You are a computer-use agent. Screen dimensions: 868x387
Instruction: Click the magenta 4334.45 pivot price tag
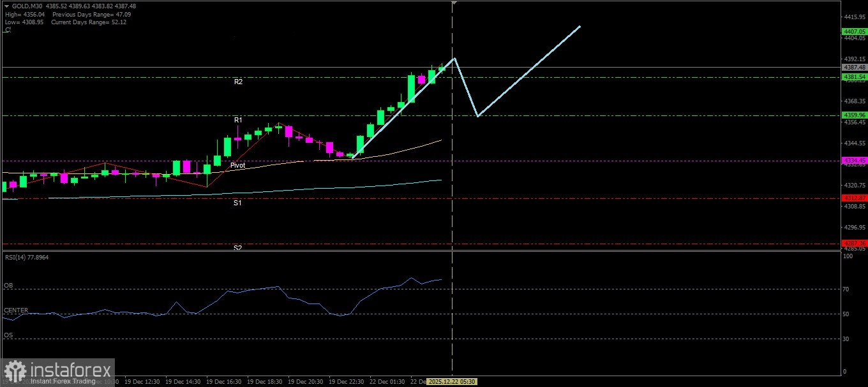pyautogui.click(x=854, y=160)
